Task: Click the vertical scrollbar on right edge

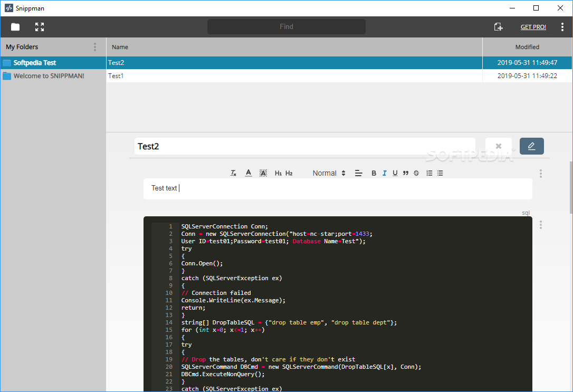Action: 571,187
